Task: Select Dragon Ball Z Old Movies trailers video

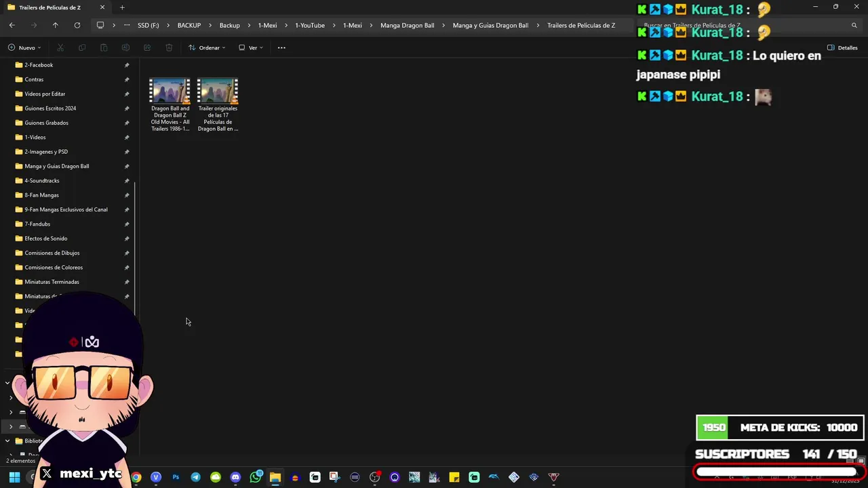Action: click(x=170, y=105)
